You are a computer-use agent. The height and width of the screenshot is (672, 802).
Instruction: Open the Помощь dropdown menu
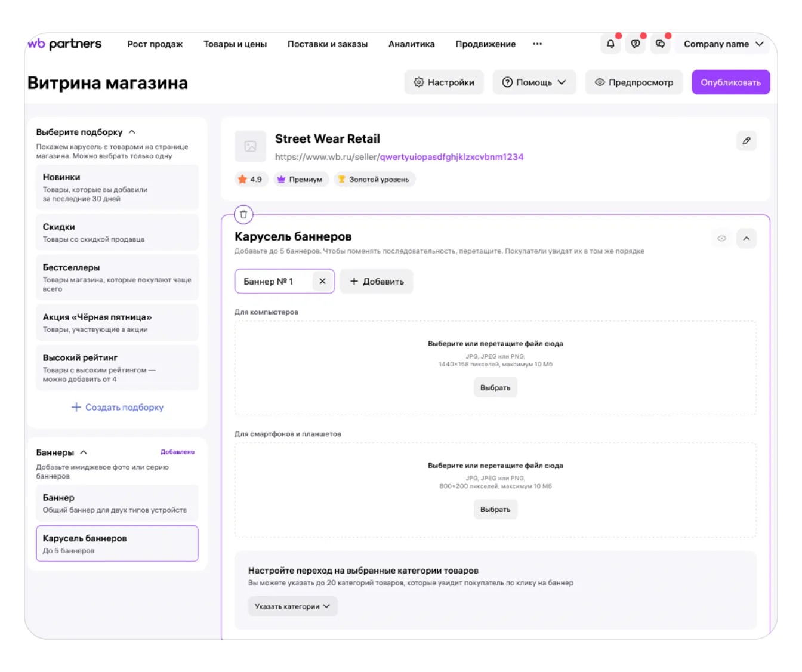533,82
